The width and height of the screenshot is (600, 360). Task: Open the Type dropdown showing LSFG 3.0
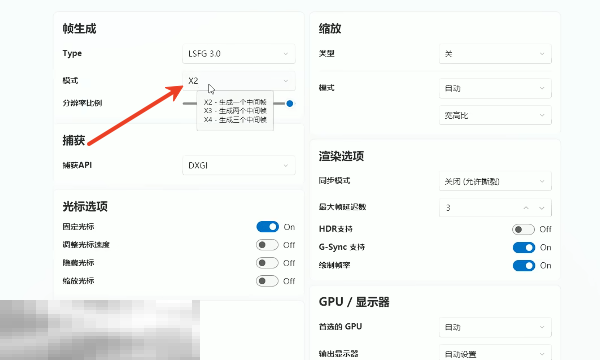coord(239,54)
